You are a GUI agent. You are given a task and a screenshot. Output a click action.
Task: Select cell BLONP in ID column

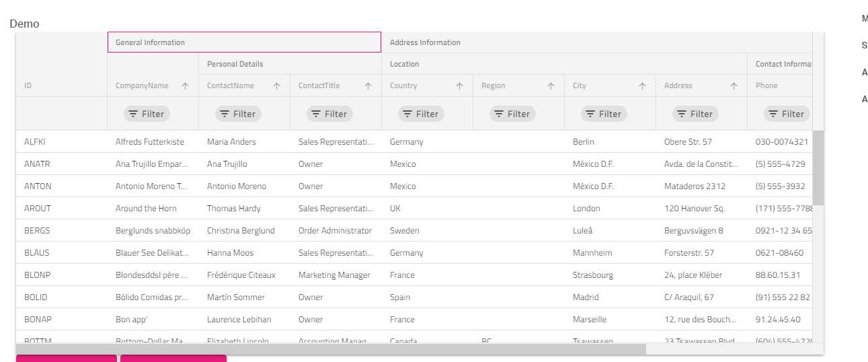[61, 275]
